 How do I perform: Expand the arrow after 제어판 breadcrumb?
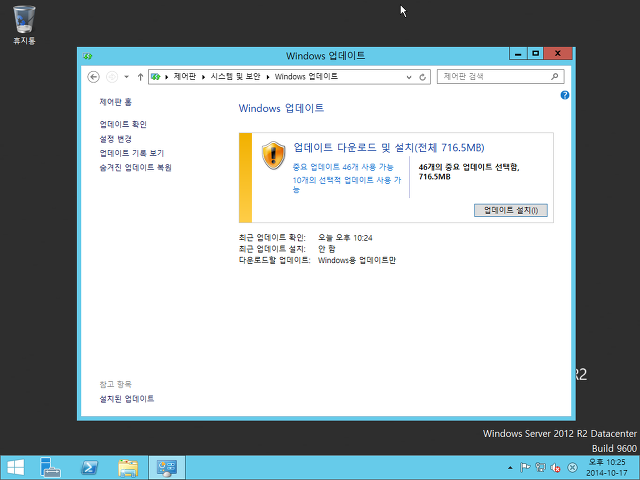(203, 77)
